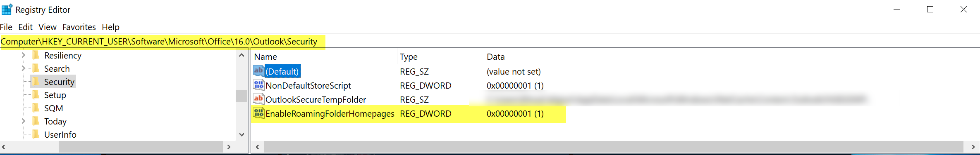Viewport: 980px width, 155px height.
Task: Select the Resiliency folder icon
Action: pyautogui.click(x=36, y=55)
